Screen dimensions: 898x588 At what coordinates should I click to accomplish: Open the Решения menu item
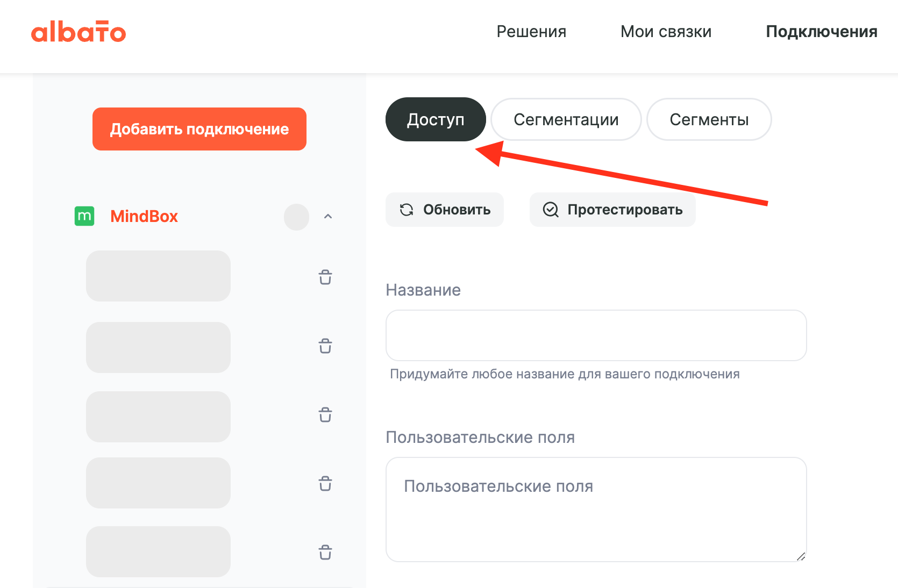point(531,32)
